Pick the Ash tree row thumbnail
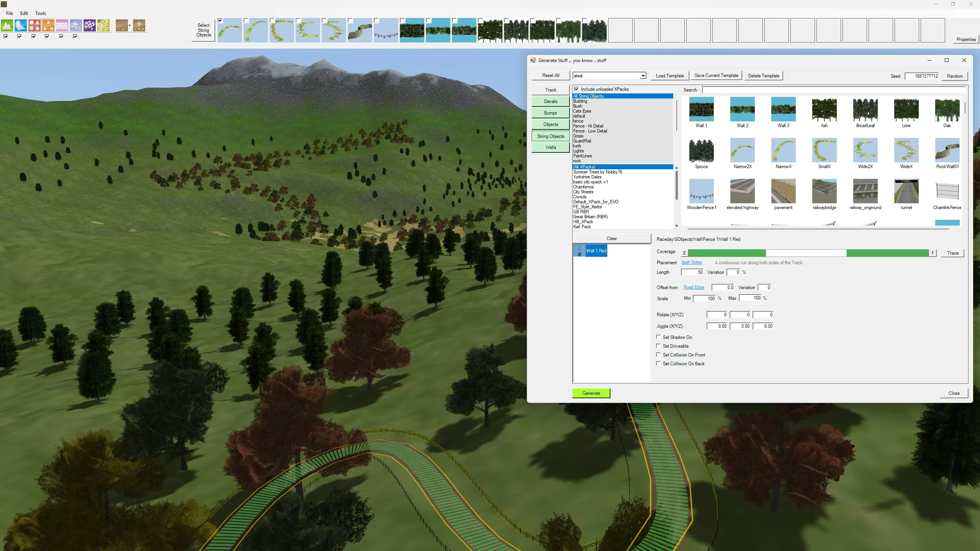 (x=824, y=109)
